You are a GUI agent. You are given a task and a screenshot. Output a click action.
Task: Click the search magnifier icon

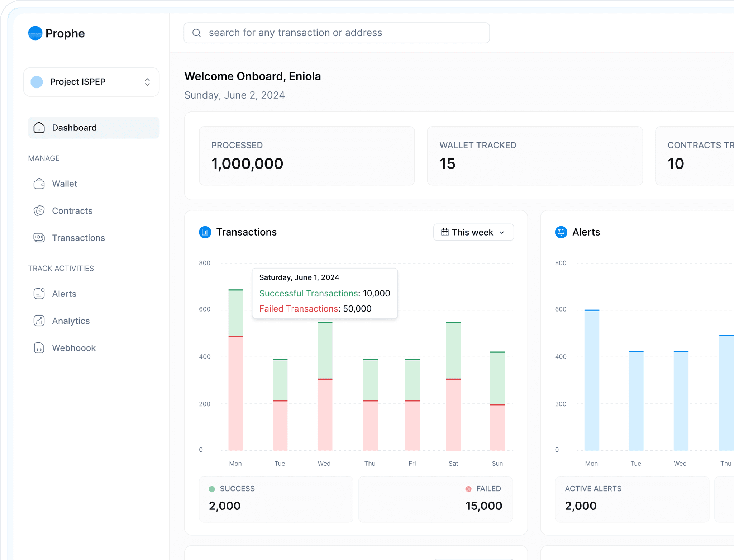point(196,33)
